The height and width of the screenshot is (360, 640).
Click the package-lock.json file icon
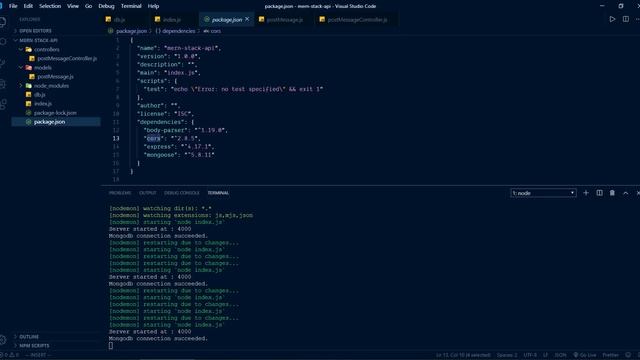point(28,113)
